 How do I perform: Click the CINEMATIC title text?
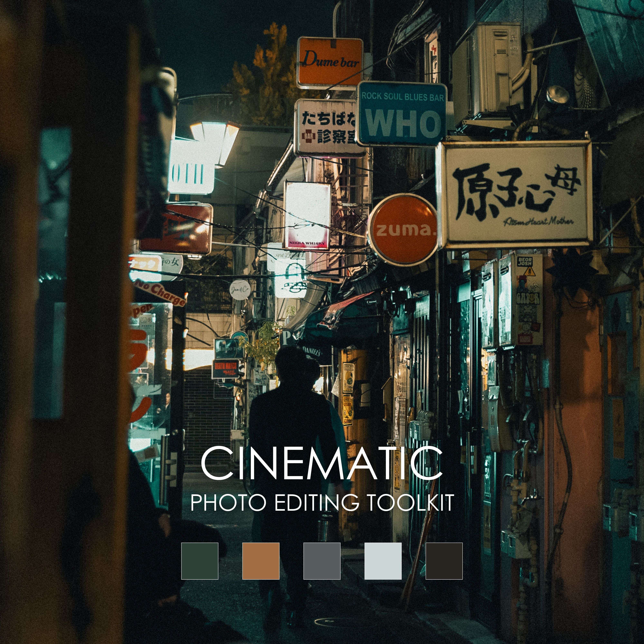pyautogui.click(x=322, y=463)
